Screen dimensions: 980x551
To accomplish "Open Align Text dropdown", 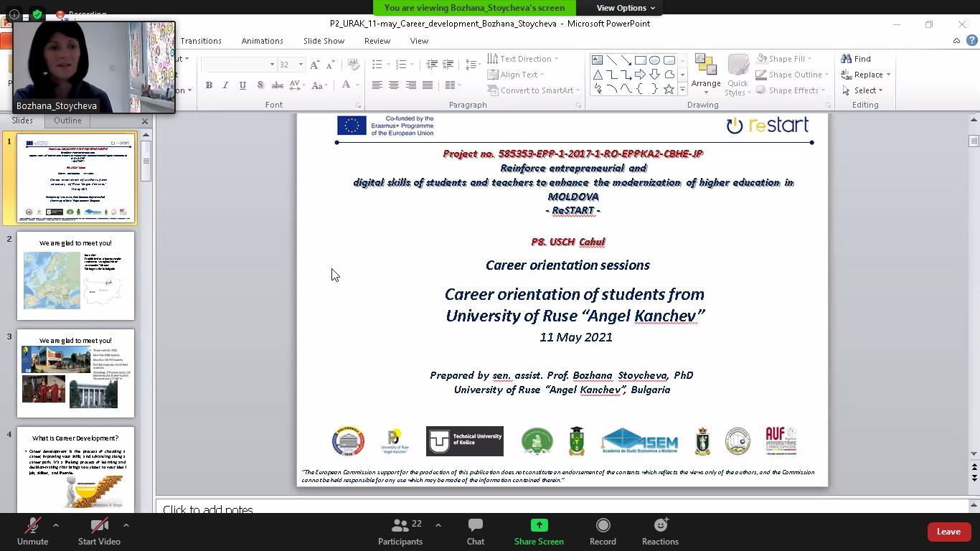I will 515,75.
